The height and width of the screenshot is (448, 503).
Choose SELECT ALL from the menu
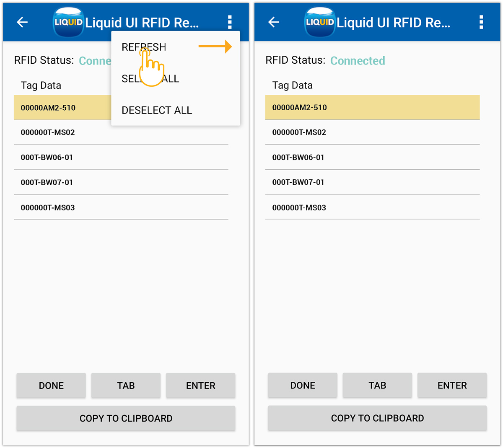(x=150, y=78)
